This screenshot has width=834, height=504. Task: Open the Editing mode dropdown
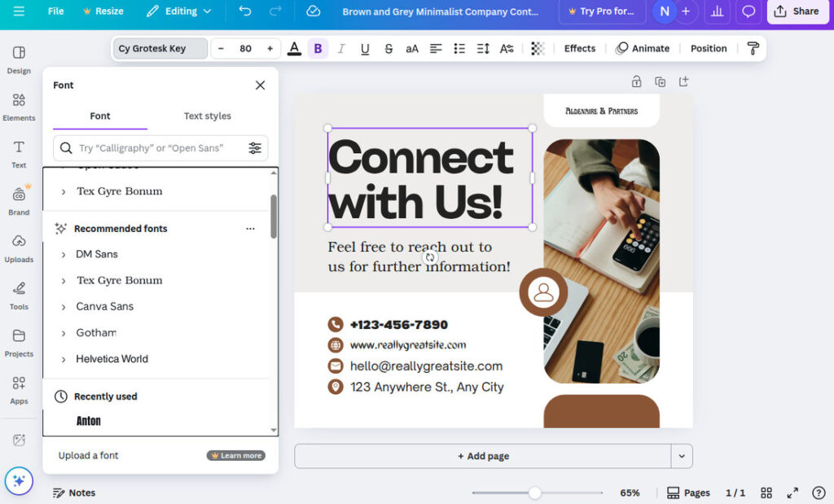pos(179,11)
